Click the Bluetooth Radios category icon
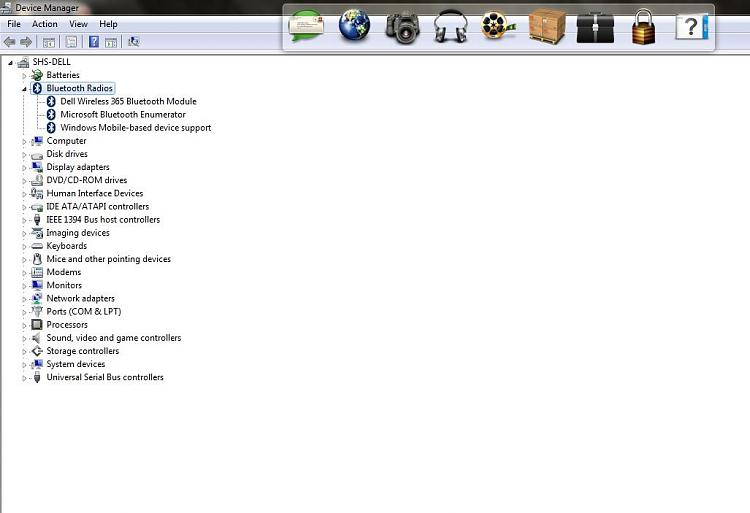Image resolution: width=750 pixels, height=513 pixels. [37, 88]
